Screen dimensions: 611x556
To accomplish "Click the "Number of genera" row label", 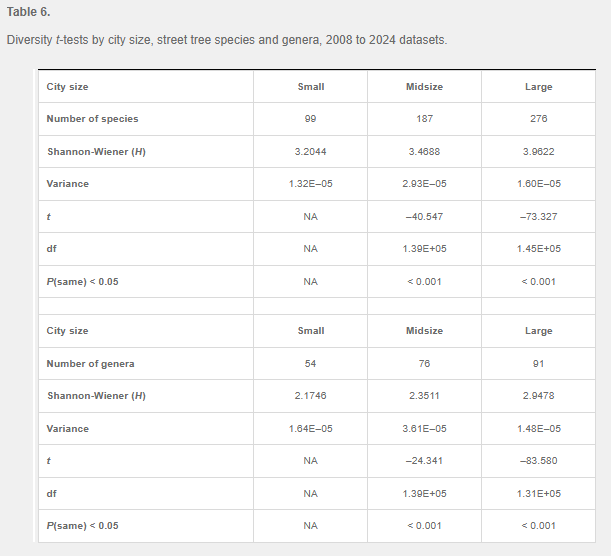I will point(90,363).
